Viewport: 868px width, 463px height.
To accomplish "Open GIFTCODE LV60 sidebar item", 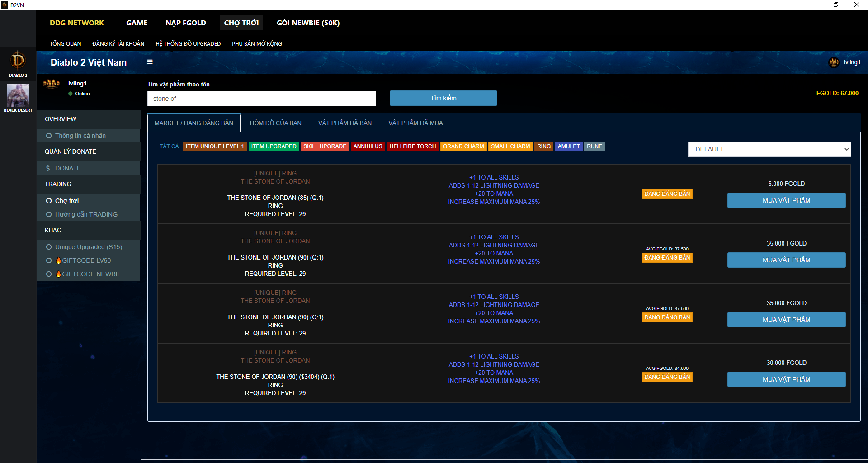I will 89,260.
